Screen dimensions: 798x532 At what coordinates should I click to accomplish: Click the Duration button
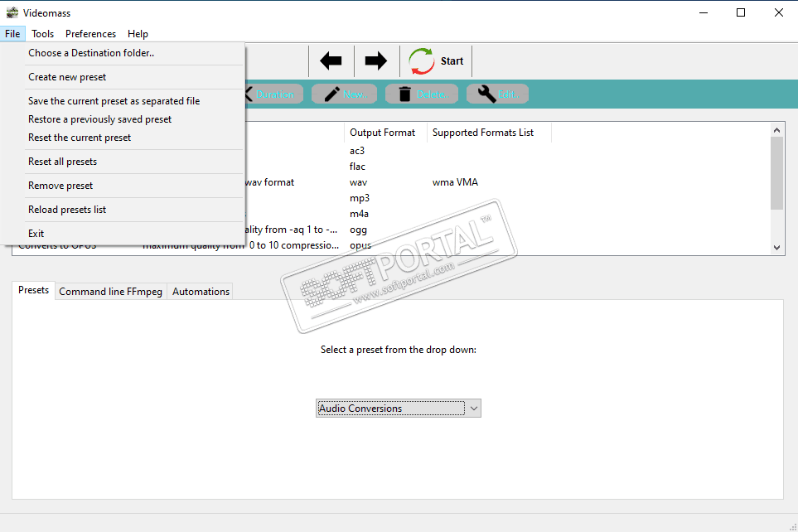(274, 94)
